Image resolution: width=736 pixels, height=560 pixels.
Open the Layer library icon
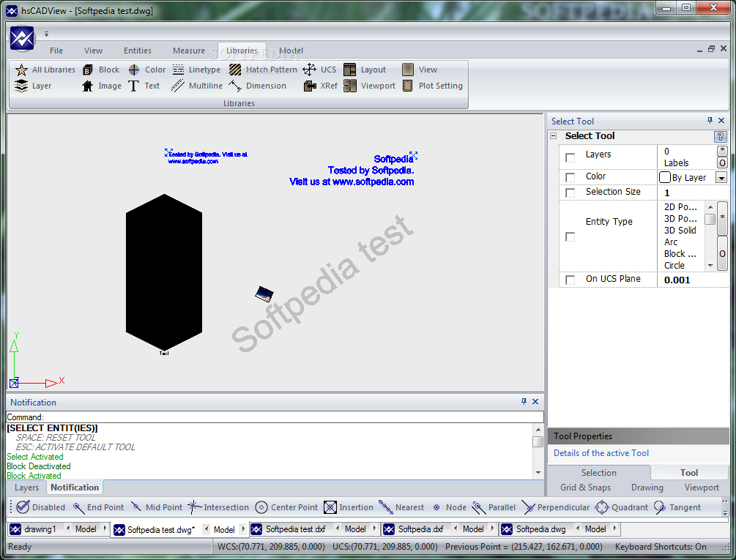(x=21, y=86)
